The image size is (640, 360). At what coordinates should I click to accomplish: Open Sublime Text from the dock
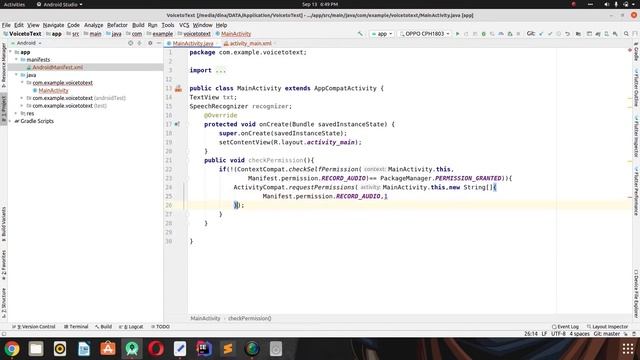(228, 349)
